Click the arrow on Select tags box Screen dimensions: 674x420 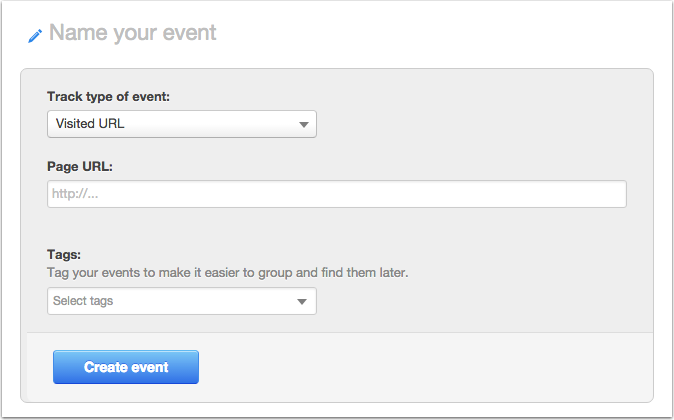click(x=302, y=302)
